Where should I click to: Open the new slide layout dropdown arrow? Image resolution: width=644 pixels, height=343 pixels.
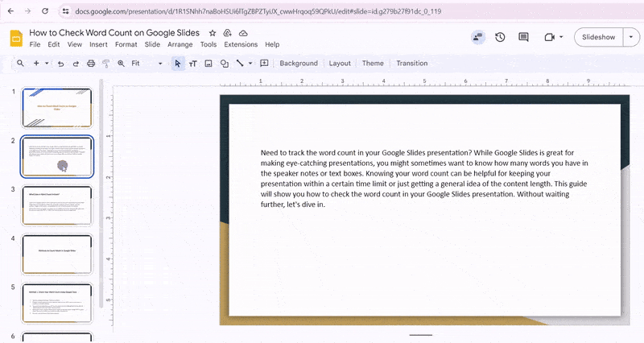47,64
